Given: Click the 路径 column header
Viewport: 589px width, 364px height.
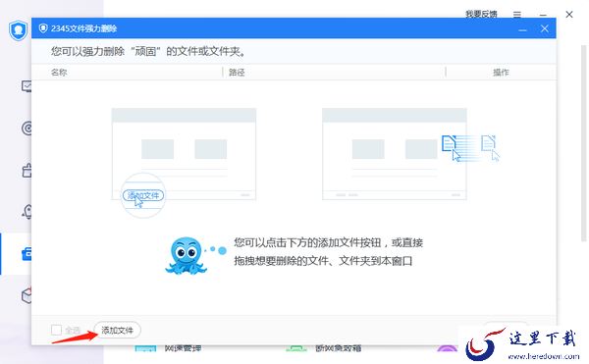Looking at the screenshot, I should [237, 72].
